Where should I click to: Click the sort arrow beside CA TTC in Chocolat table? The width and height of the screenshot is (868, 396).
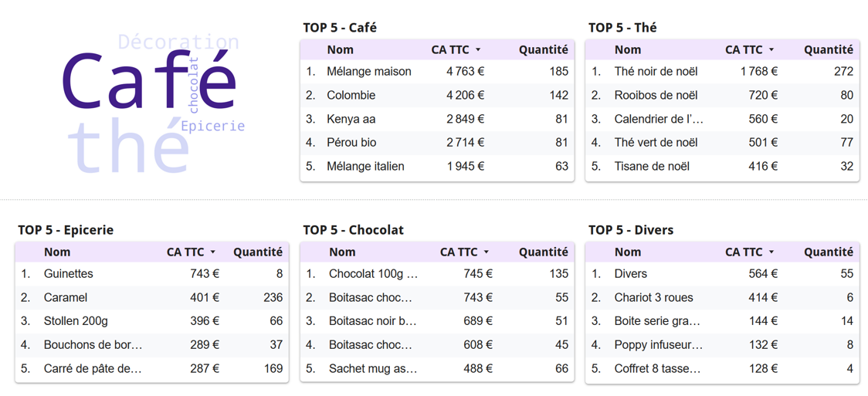(x=487, y=252)
